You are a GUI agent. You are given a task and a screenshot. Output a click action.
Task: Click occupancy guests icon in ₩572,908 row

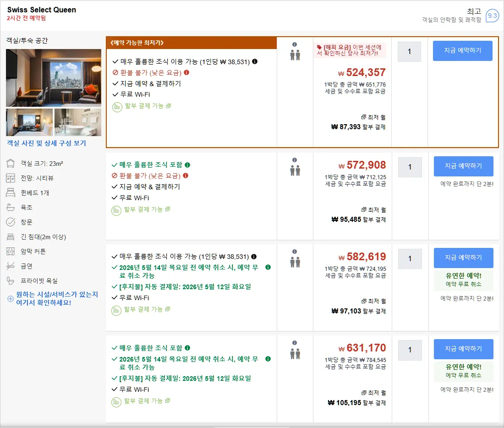[x=295, y=170]
